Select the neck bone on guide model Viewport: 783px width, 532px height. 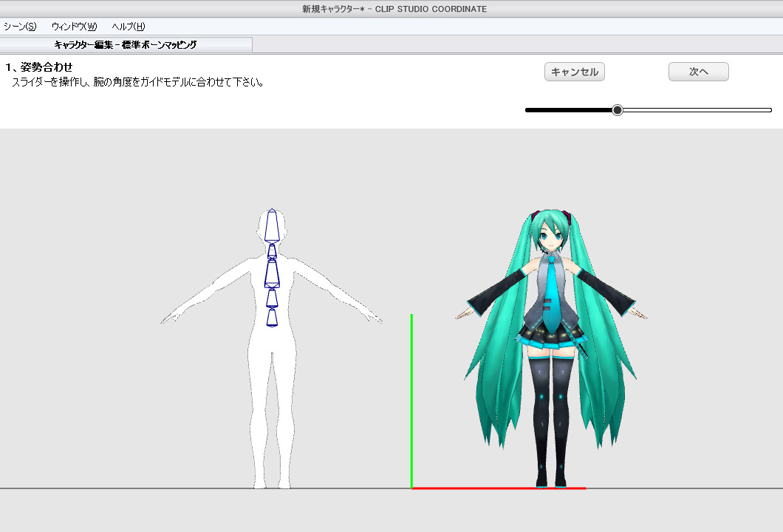point(272,250)
